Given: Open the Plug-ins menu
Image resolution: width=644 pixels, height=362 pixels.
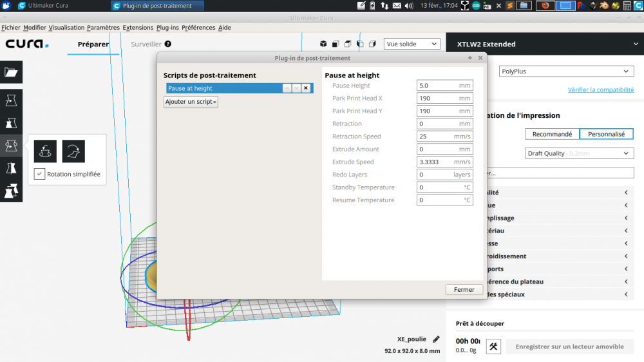Looking at the screenshot, I should click(x=167, y=28).
